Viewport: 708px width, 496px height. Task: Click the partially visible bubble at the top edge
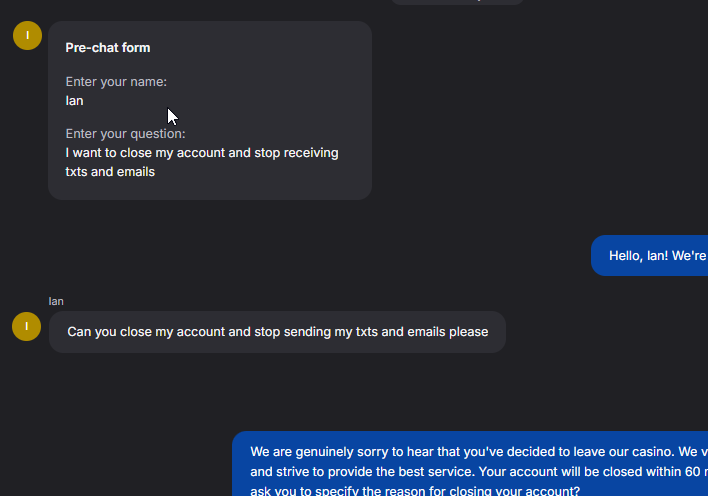(456, 2)
